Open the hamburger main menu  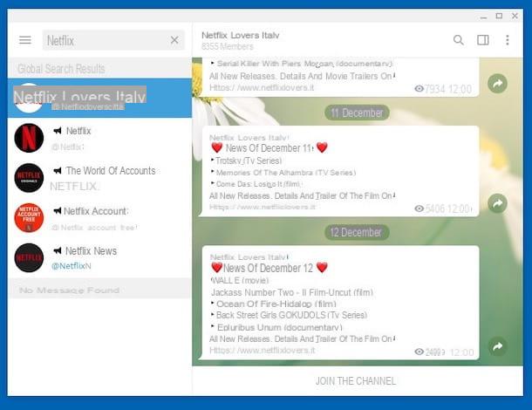[x=25, y=40]
